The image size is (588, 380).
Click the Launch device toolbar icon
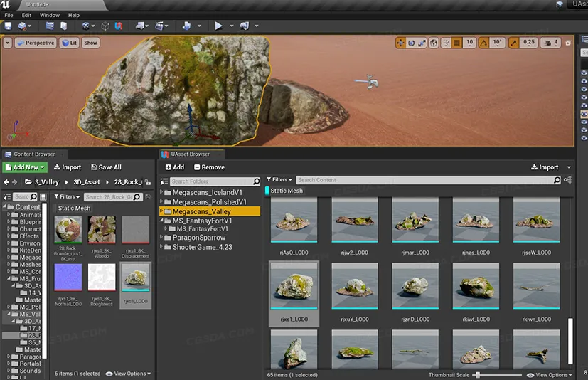click(x=245, y=26)
